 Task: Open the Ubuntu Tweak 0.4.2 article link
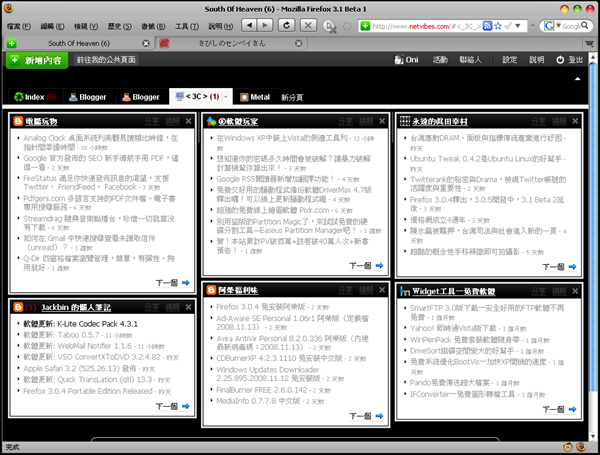tap(485, 158)
